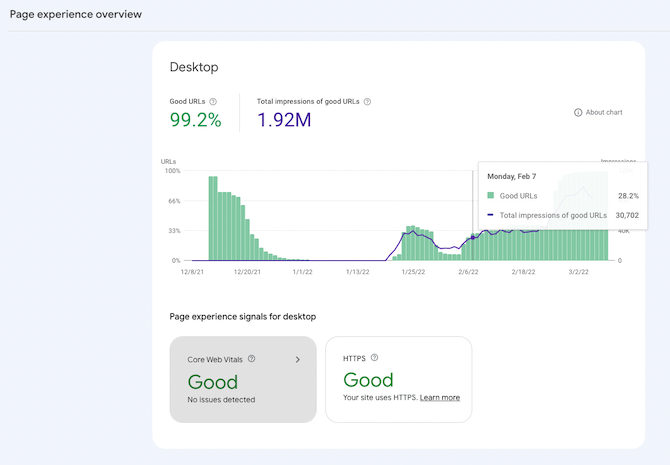Select the Good status in Core Web Vitals card
The height and width of the screenshot is (465, 670).
tap(213, 382)
